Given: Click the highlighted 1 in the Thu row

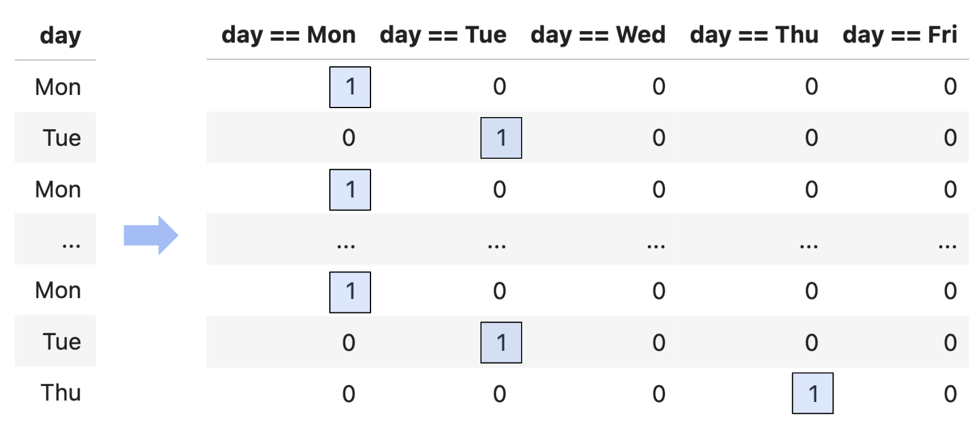Looking at the screenshot, I should tap(813, 394).
